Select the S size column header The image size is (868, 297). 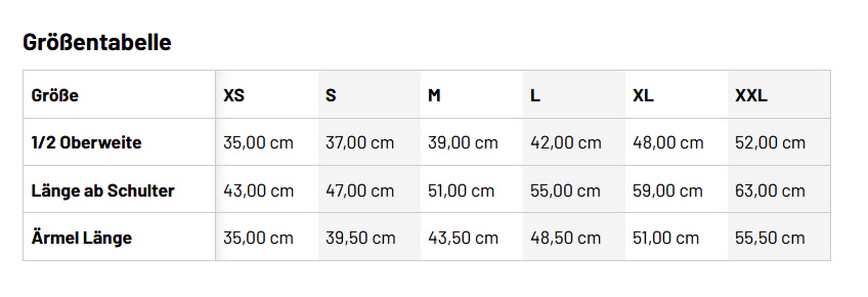point(330,95)
